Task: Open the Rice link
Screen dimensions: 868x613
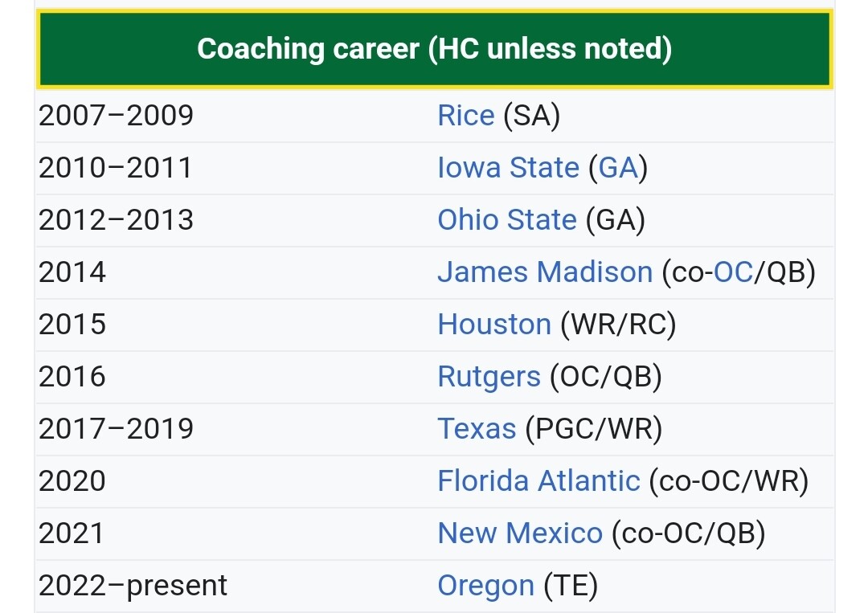Action: click(465, 116)
